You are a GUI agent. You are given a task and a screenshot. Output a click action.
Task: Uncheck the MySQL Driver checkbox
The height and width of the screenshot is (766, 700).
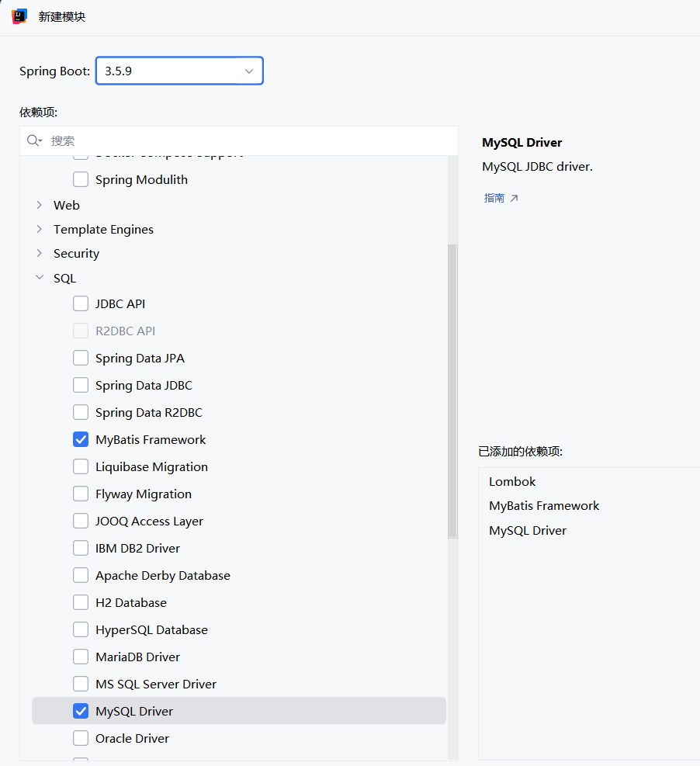81,711
